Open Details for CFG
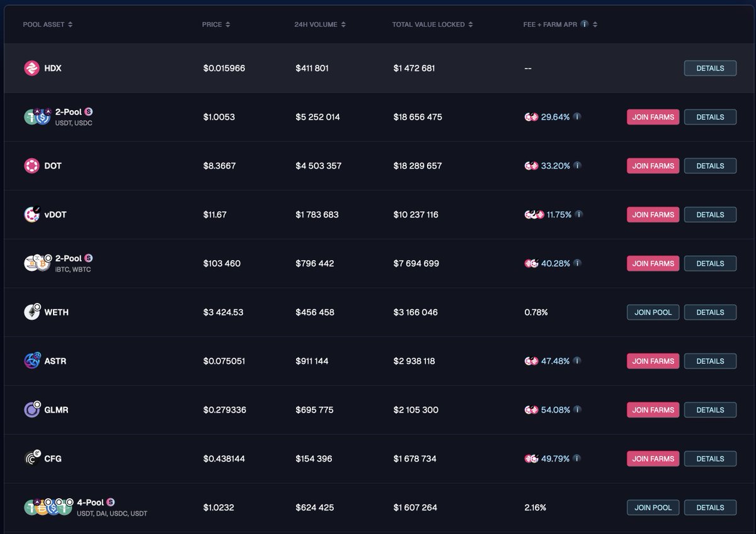This screenshot has width=756, height=534. tap(710, 458)
